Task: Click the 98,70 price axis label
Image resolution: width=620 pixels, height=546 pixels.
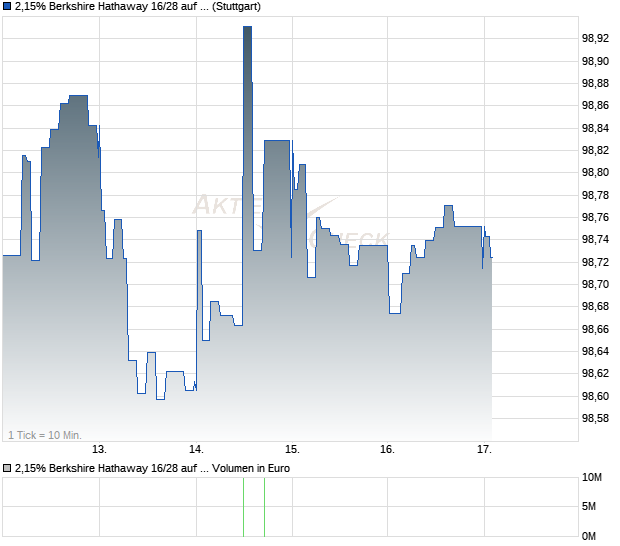Action: (595, 284)
